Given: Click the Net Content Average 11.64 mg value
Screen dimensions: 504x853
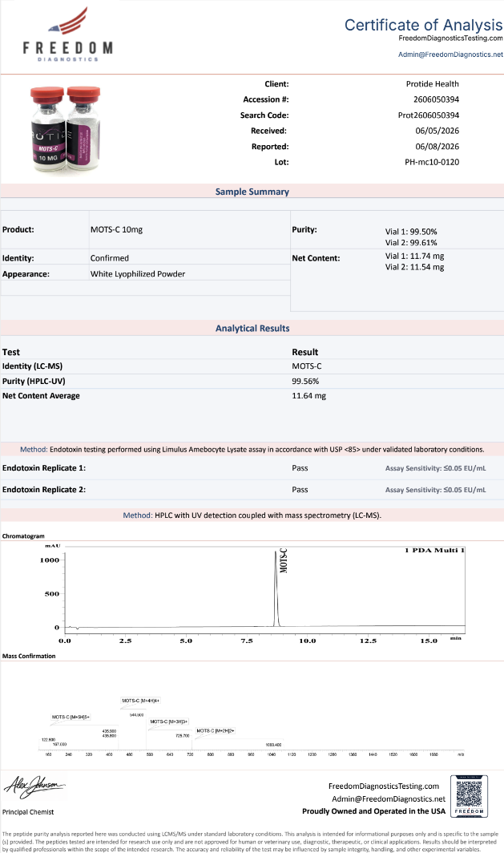Looking at the screenshot, I should pos(308,396).
